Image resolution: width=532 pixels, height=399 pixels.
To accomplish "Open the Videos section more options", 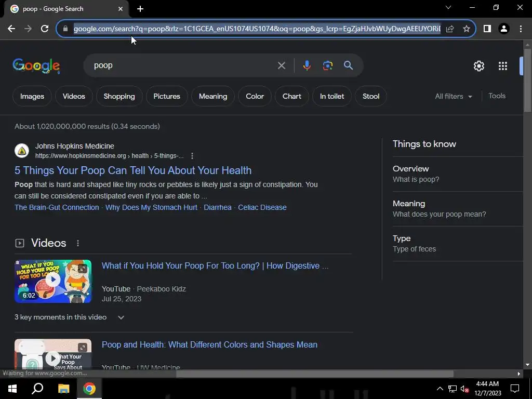I will pyautogui.click(x=78, y=243).
